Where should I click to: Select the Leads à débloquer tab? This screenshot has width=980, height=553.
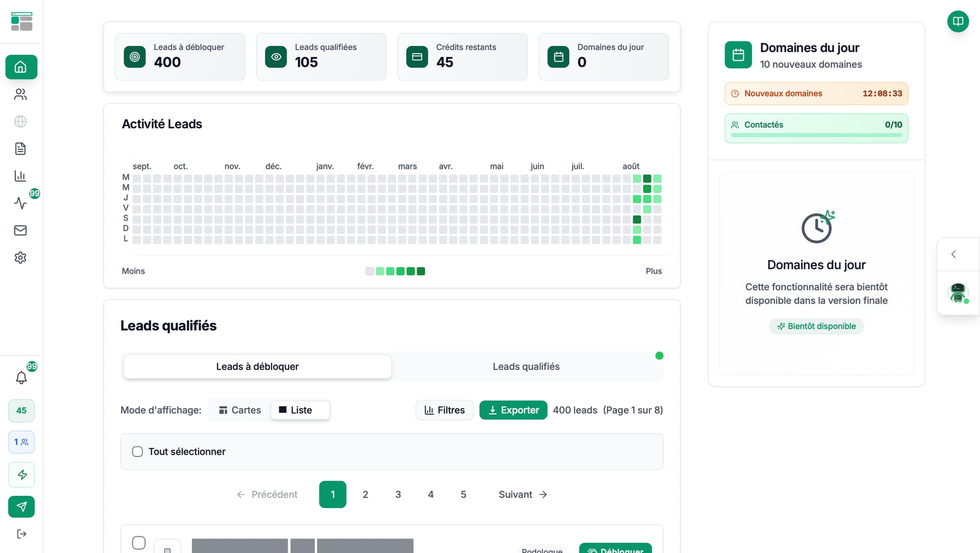[x=257, y=367]
